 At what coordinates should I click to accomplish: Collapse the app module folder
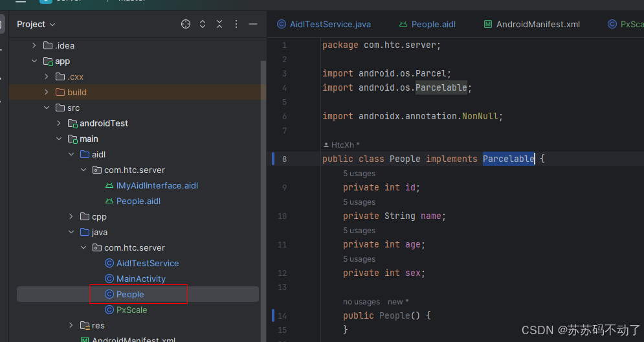click(34, 61)
